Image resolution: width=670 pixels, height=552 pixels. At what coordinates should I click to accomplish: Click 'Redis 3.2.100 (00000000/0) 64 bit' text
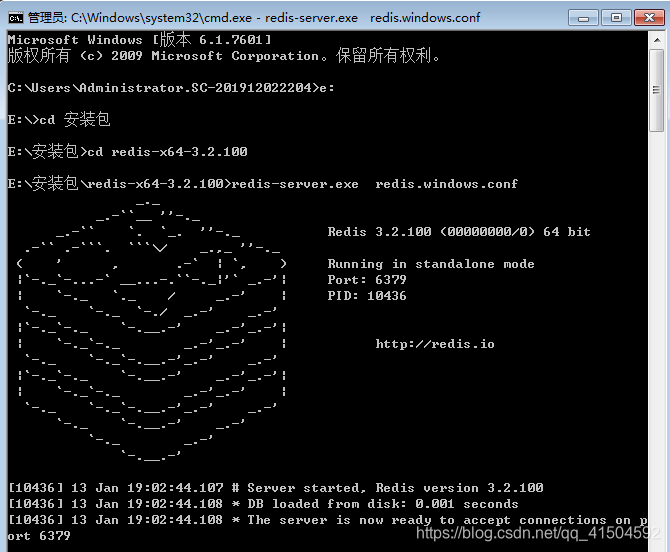click(x=459, y=232)
